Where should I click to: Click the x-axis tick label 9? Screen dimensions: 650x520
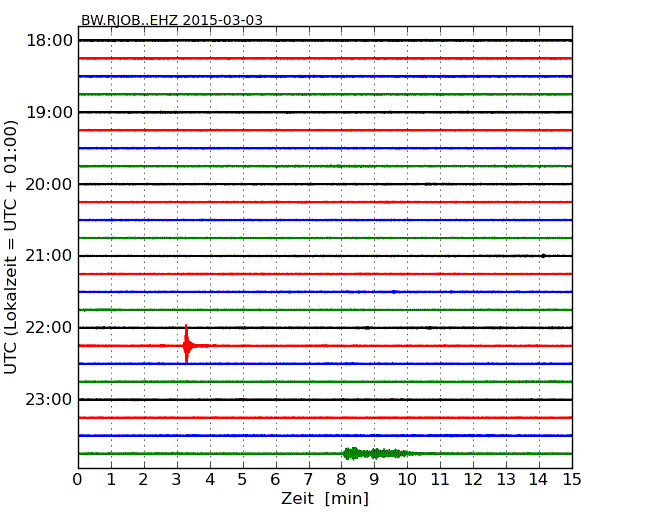[374, 480]
